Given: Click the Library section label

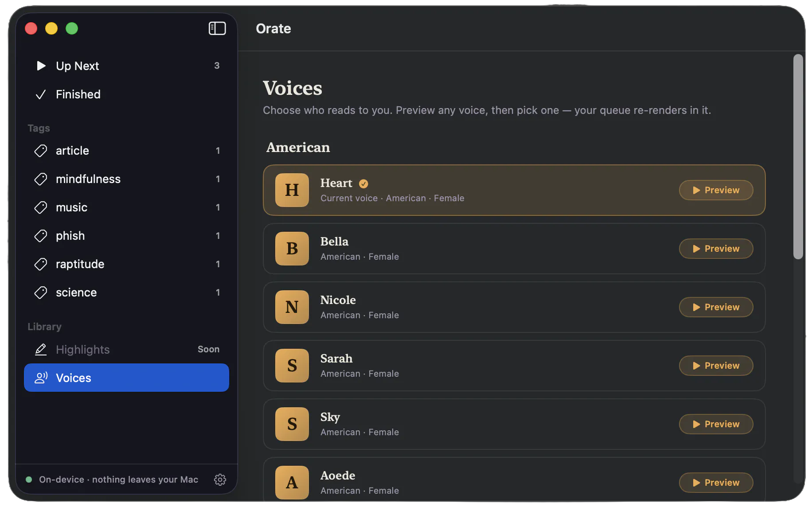Looking at the screenshot, I should click(44, 327).
